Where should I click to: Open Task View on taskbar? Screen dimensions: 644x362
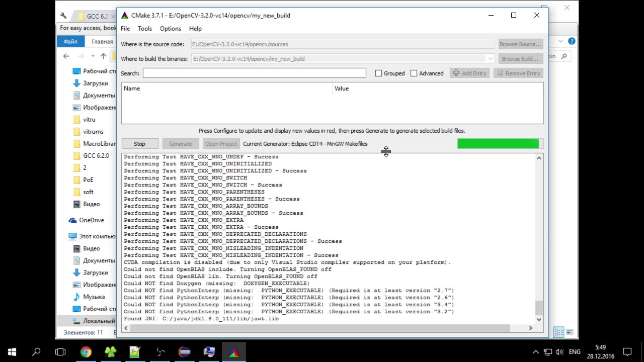coord(60,352)
